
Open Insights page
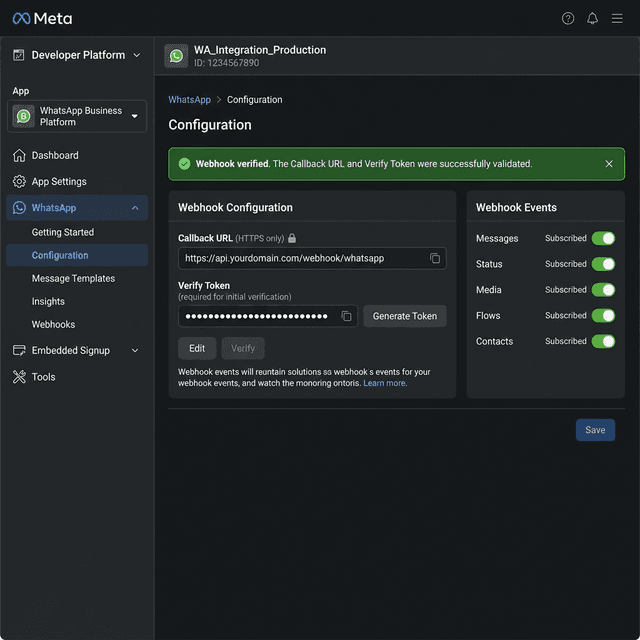tap(48, 302)
